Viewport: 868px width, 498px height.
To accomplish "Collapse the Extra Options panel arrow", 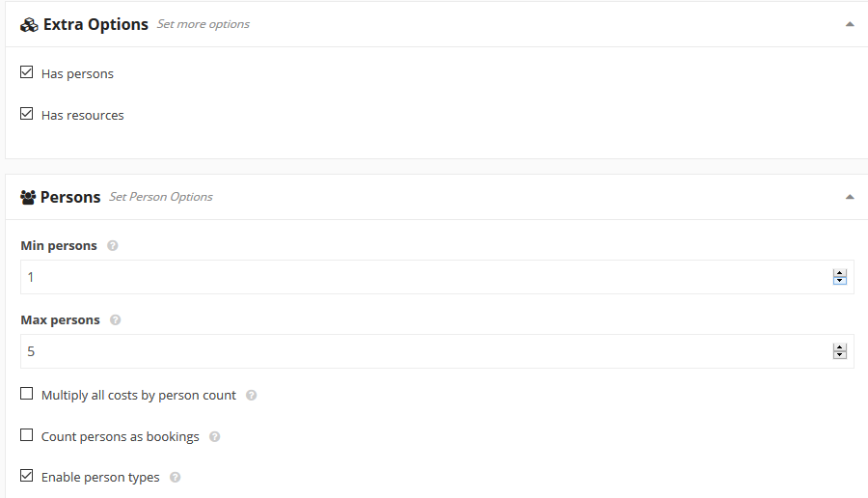I will [x=850, y=24].
